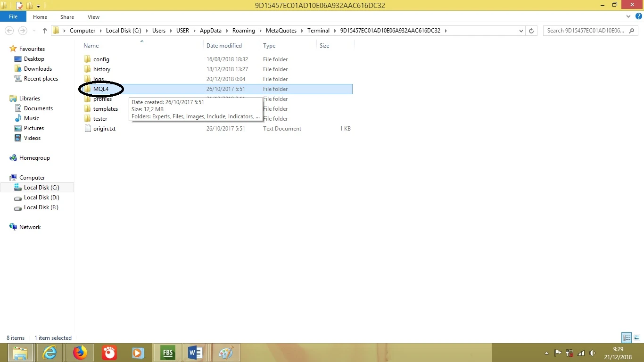Click the Refresh button beside address bar
Screen dimensions: 644x362
531,31
